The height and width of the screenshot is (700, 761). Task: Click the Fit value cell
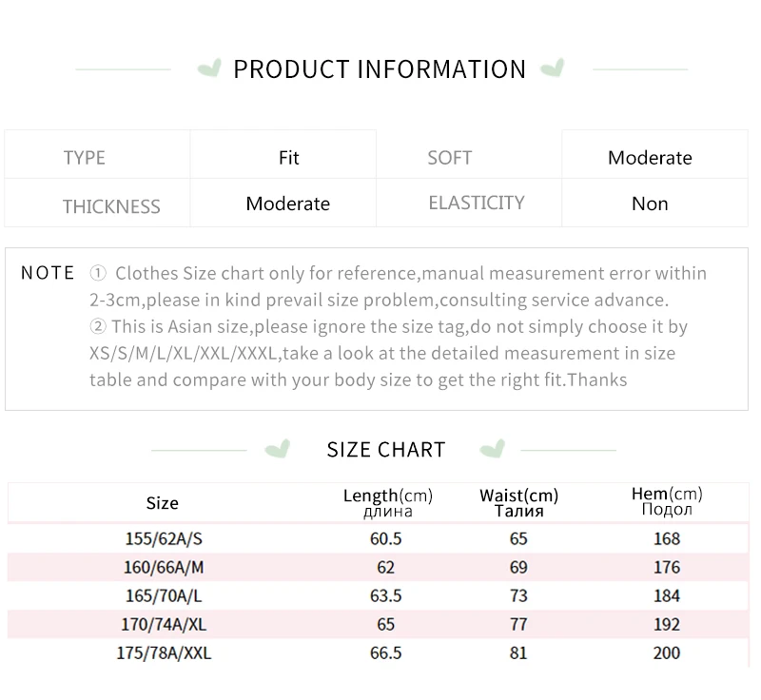[289, 158]
